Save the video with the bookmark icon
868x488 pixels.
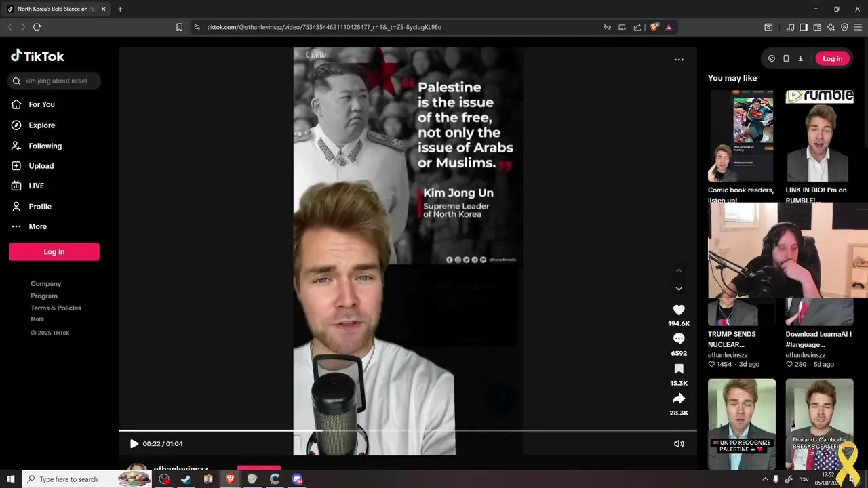tap(679, 369)
